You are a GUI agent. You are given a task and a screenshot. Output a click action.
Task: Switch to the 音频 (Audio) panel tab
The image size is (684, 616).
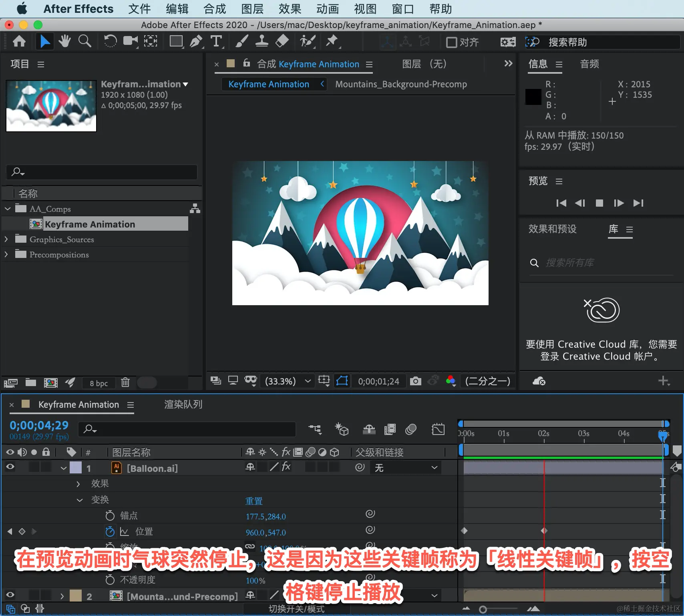(589, 64)
